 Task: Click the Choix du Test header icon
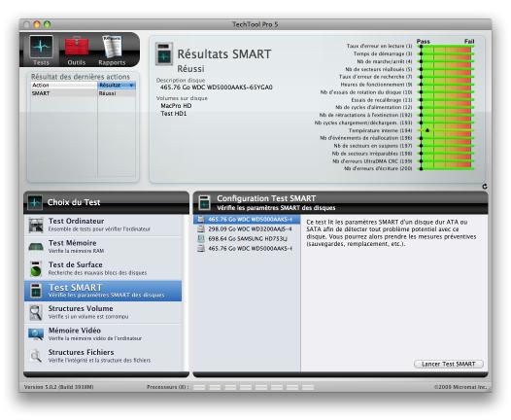click(x=35, y=202)
